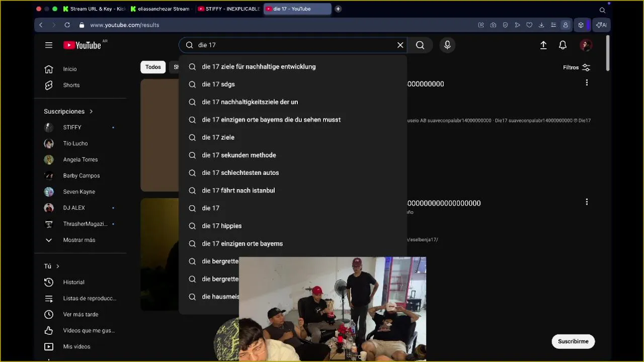Open the browser snapshot camera tool
This screenshot has height=362, width=644.
point(493,25)
